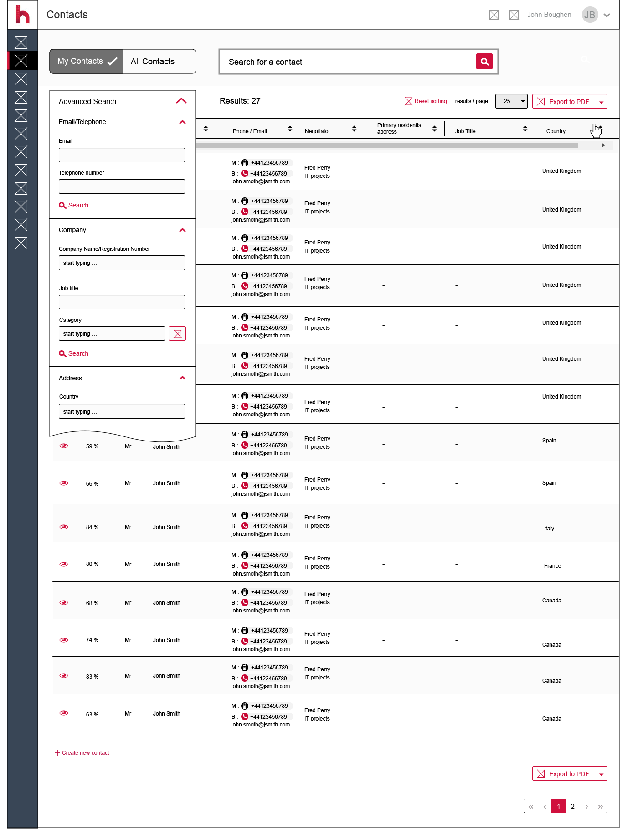Click the first placeholder icon next to John Boughen
This screenshot has height=840, width=638.
pos(494,15)
